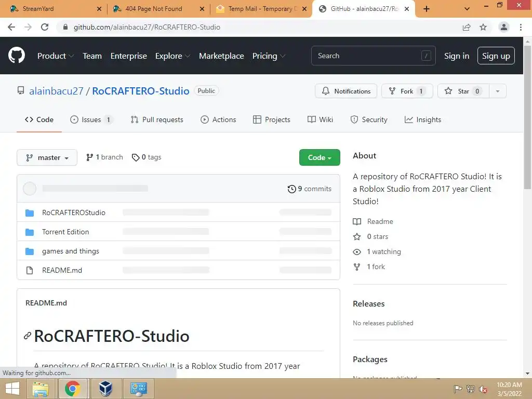Click the volume icon in system tray
This screenshot has width=532, height=399.
point(483,389)
